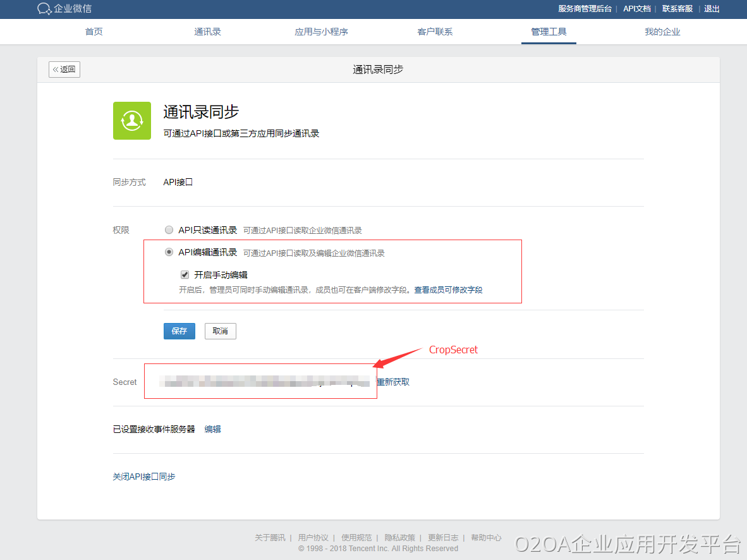This screenshot has width=747, height=560.
Task: Click the 取消 button
Action: 220,331
